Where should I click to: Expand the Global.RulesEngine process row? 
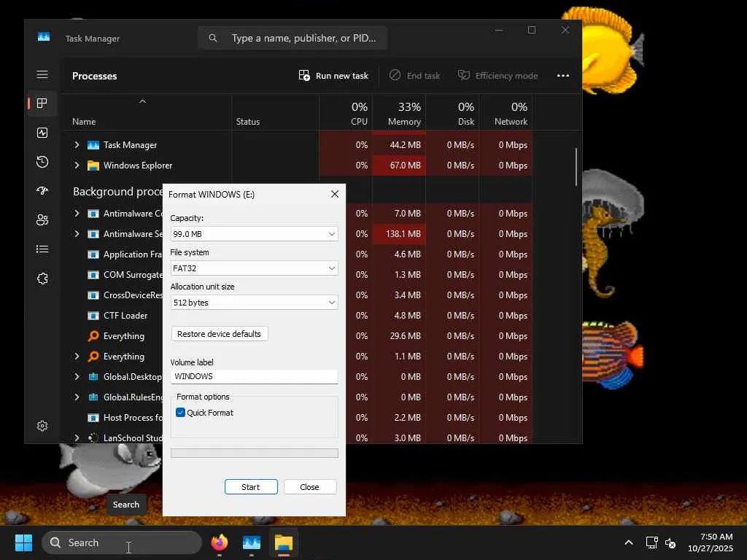point(77,397)
